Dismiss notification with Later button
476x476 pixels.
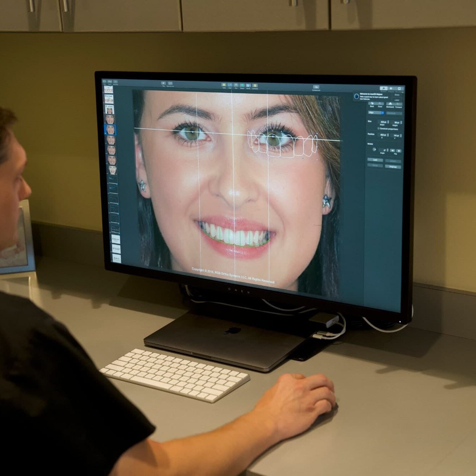pyautogui.click(x=397, y=100)
